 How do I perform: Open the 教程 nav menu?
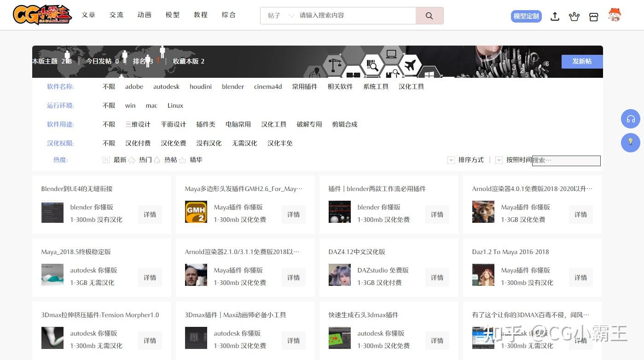click(201, 15)
